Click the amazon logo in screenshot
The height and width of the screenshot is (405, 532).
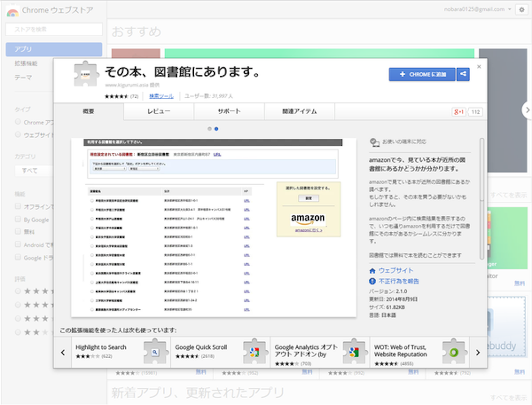(x=308, y=219)
